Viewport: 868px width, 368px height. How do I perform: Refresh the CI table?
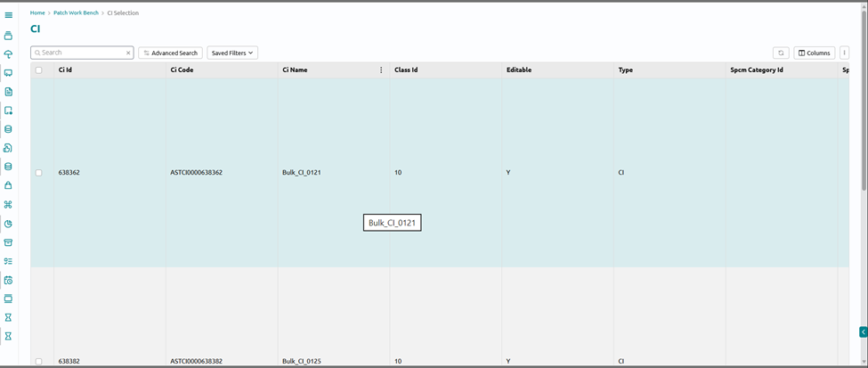click(781, 53)
